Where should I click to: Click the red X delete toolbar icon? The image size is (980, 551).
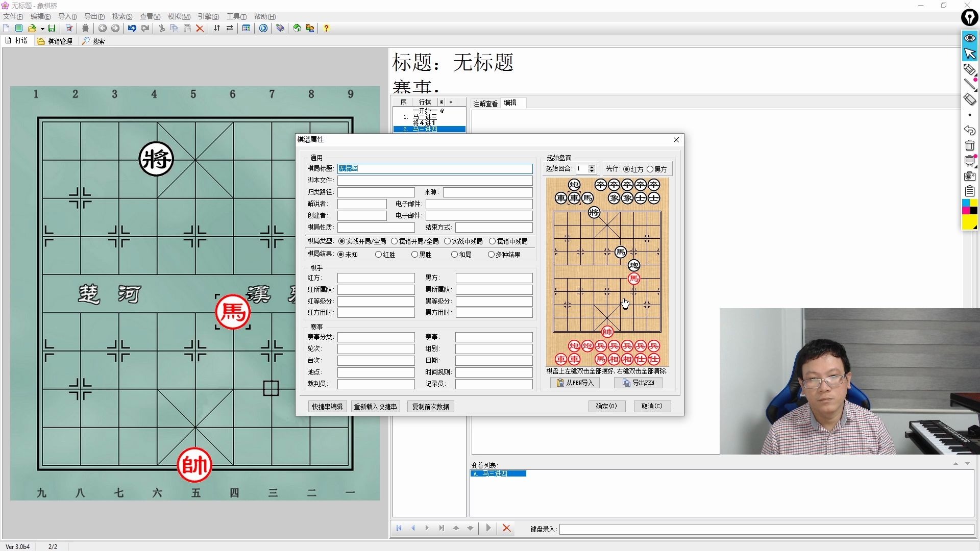tap(200, 29)
